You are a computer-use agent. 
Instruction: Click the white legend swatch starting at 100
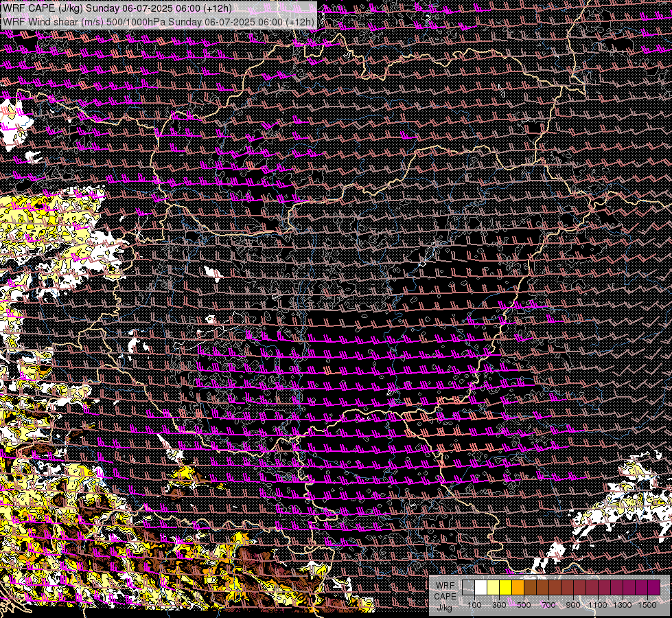[x=481, y=587]
